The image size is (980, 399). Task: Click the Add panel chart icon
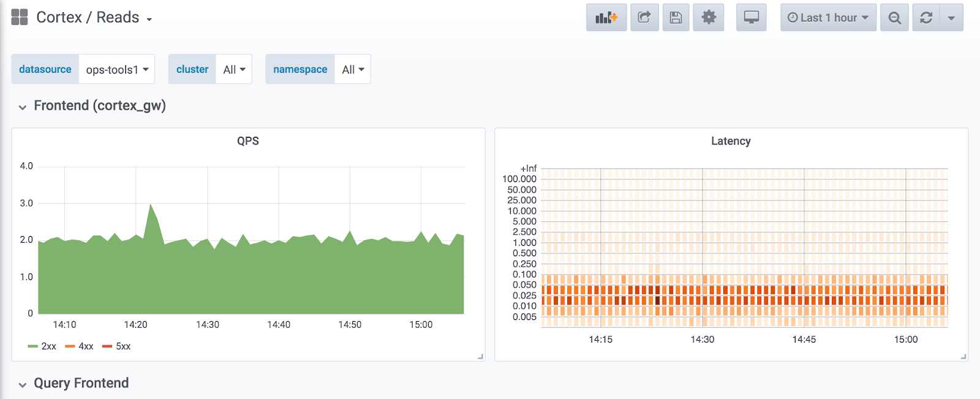pyautogui.click(x=606, y=18)
